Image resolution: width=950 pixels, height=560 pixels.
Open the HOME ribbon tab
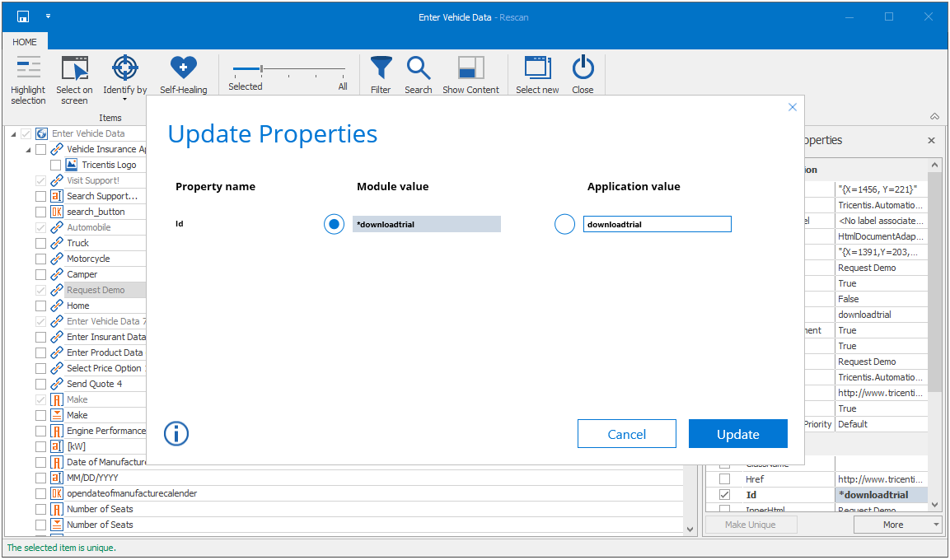pyautogui.click(x=25, y=42)
